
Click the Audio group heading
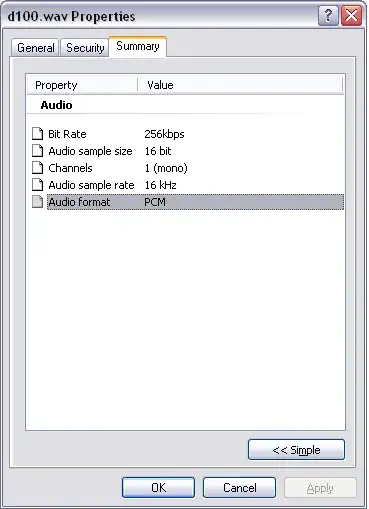[56, 105]
